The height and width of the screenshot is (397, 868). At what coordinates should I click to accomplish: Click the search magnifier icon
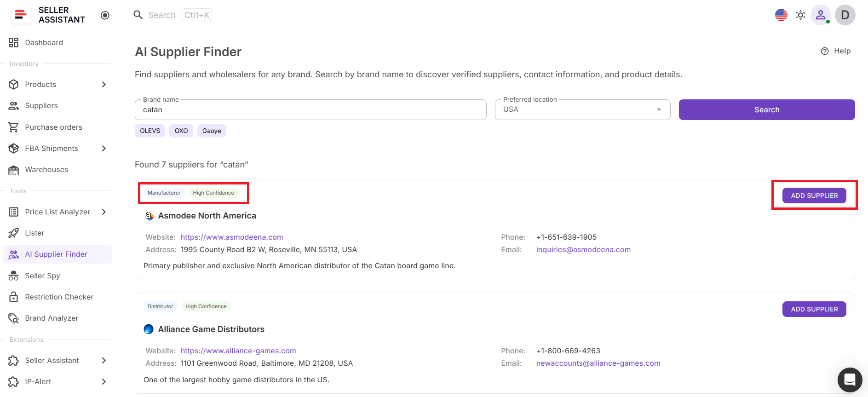pyautogui.click(x=138, y=15)
